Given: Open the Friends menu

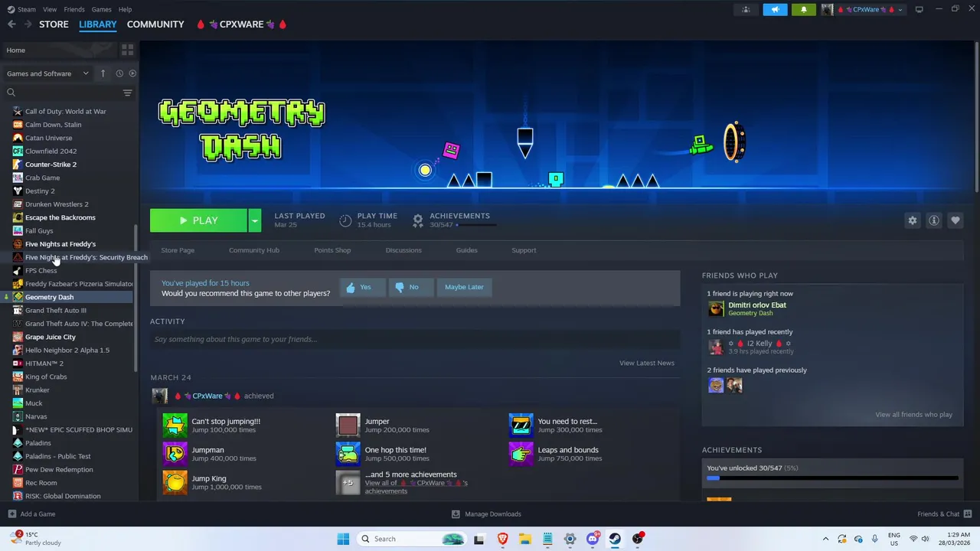Looking at the screenshot, I should (74, 9).
